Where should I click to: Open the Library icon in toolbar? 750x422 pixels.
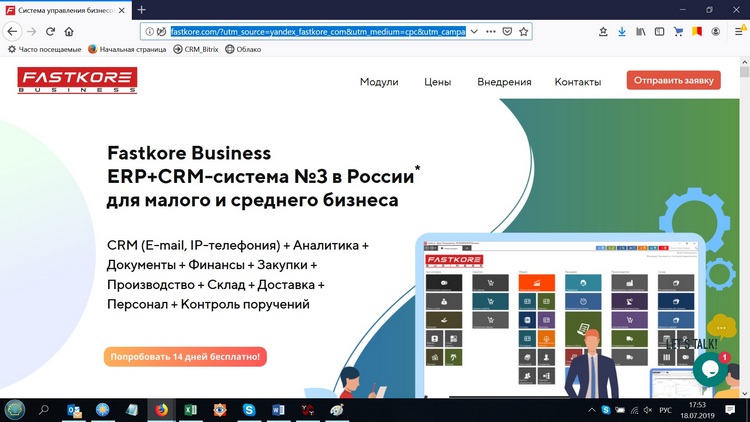click(640, 32)
